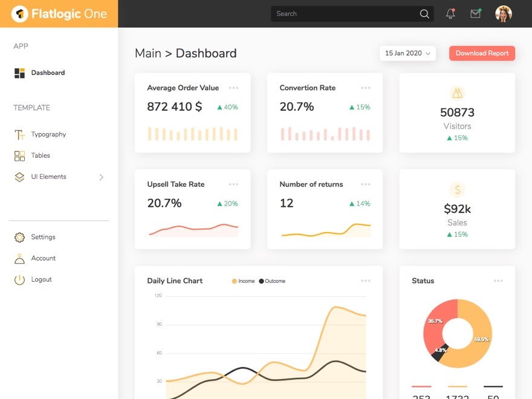Screen dimensions: 532x399
Task: Select Typography in the sidebar
Action: [48, 135]
